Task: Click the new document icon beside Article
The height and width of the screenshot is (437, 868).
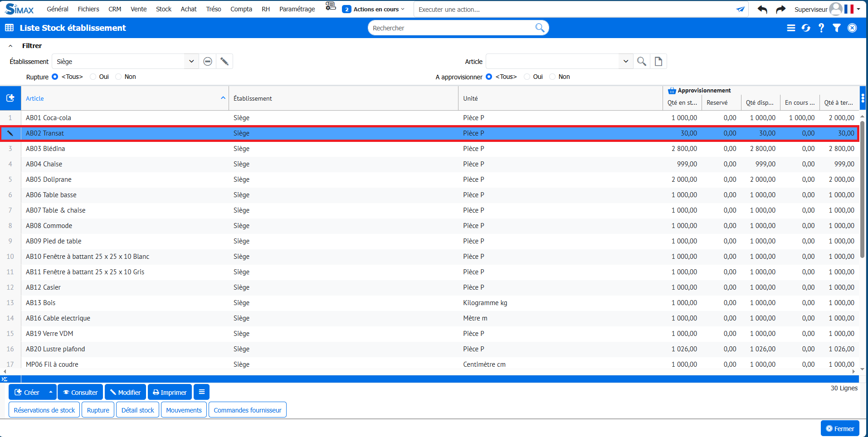Action: [x=658, y=62]
